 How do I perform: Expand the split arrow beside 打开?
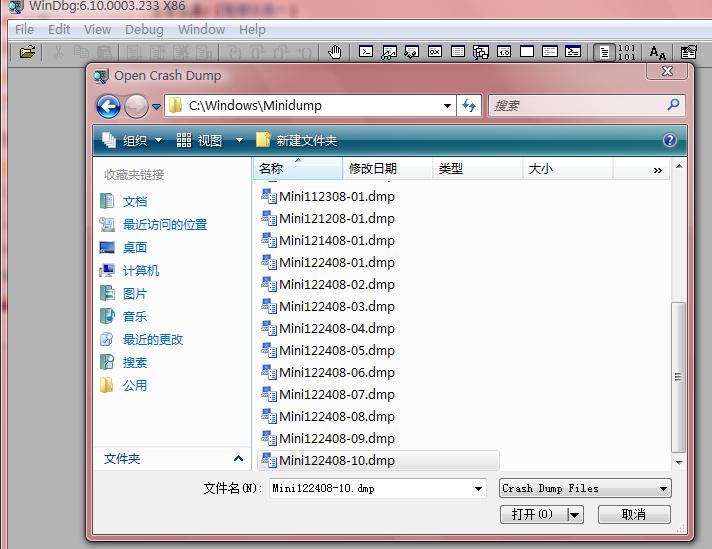(575, 515)
